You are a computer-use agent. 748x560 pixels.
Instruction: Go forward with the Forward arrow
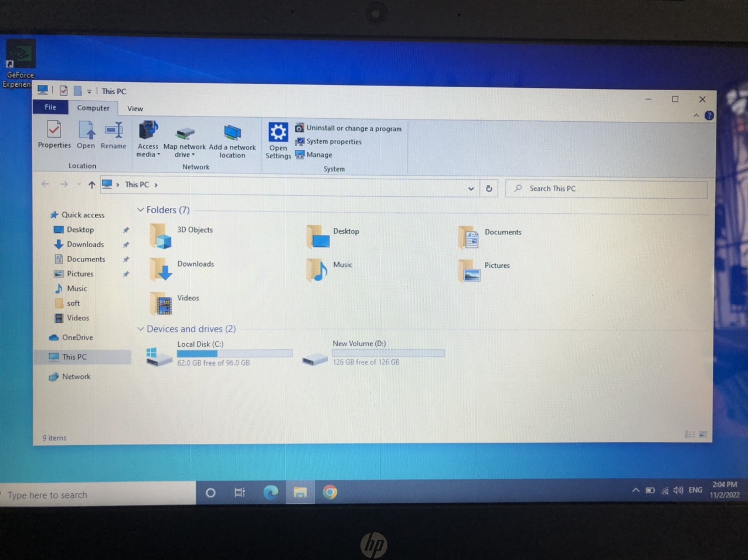64,185
